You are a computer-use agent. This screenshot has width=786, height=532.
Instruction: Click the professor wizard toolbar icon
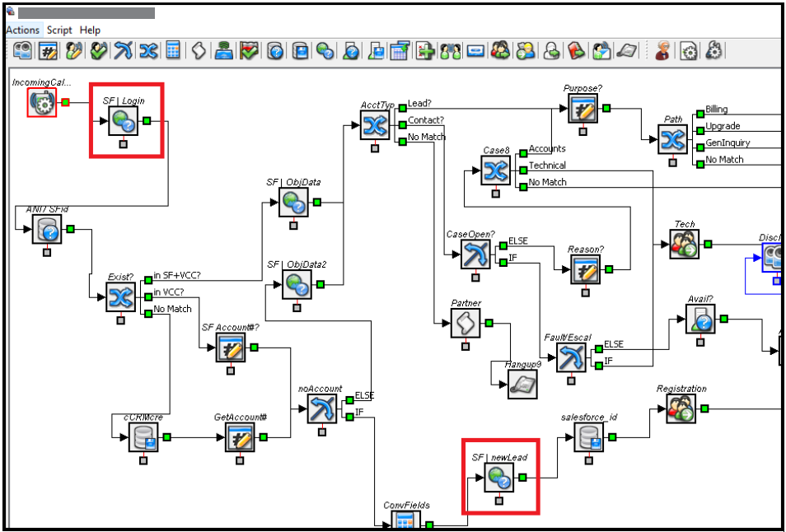tap(662, 50)
